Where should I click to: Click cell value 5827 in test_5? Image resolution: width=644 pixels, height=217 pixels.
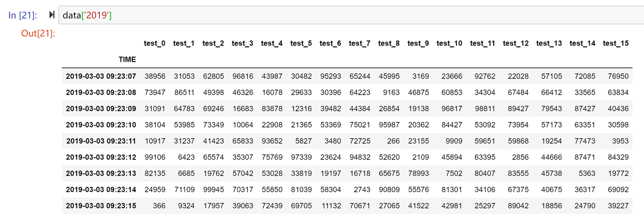(x=304, y=141)
